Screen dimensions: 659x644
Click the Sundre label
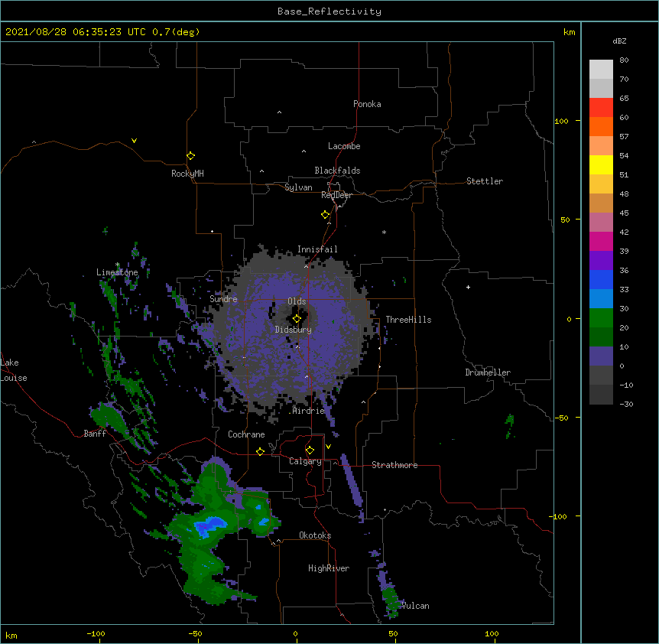223,299
